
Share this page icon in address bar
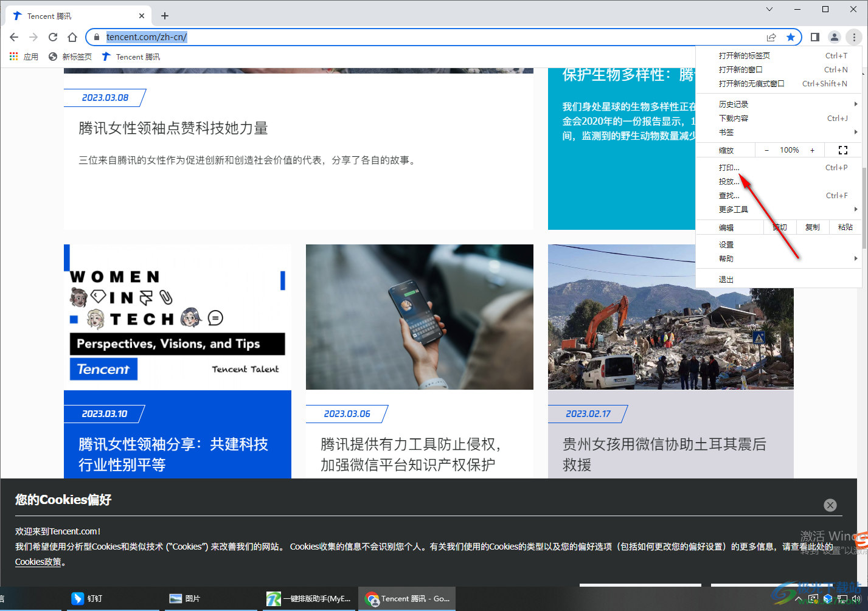771,37
